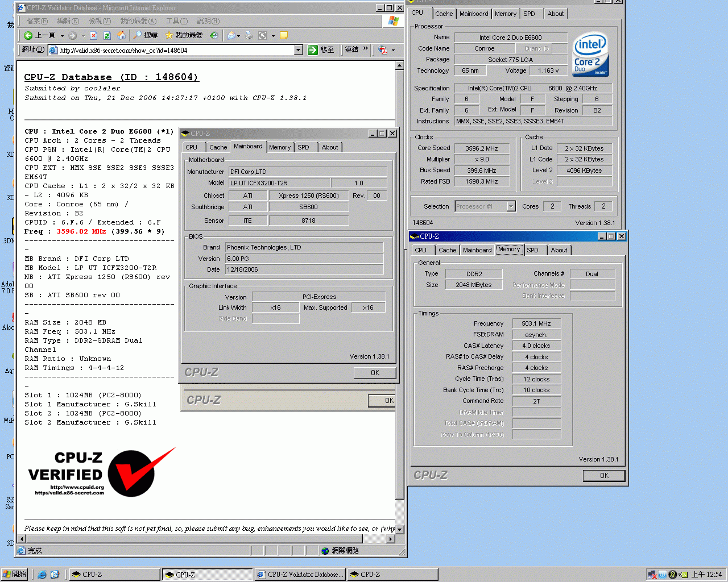Click the 網際網路 zone in IE status bar
Viewport: 728px width, 582px height.
click(339, 551)
